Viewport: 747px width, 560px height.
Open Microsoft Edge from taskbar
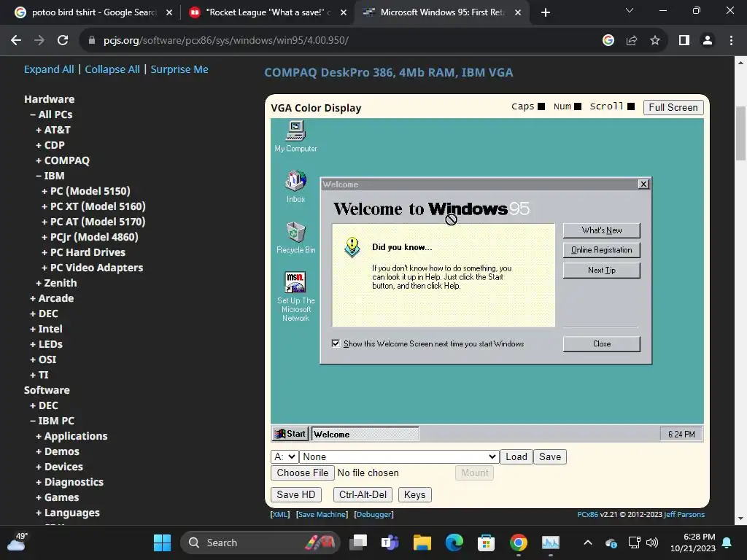[x=454, y=542]
